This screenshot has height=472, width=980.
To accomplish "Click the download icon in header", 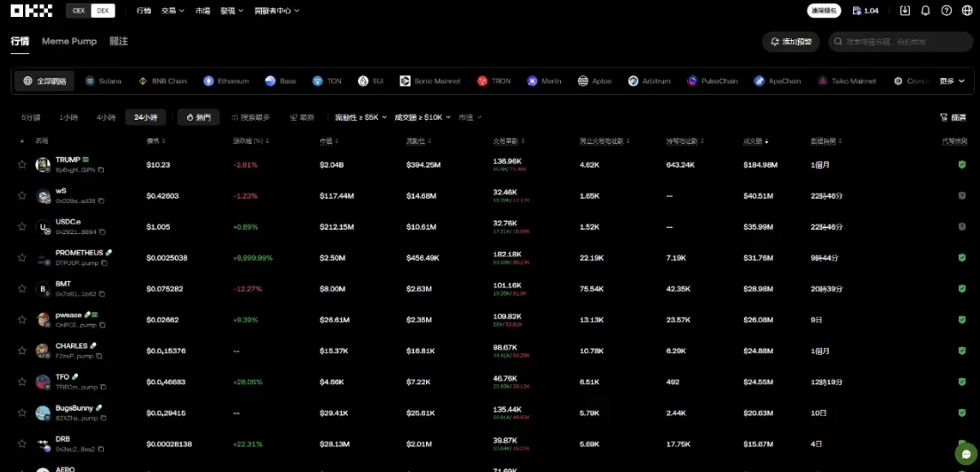I will coord(905,11).
